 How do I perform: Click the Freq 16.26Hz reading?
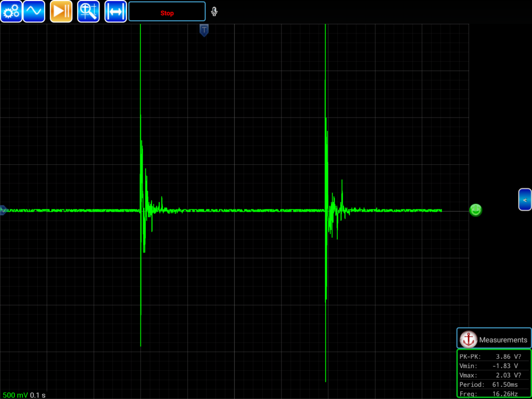coord(494,394)
